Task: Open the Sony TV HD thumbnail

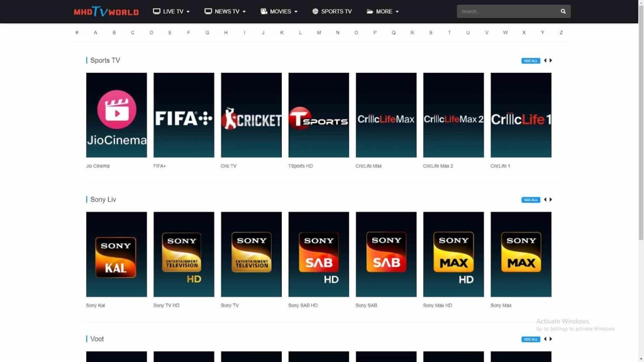Action: [x=184, y=254]
